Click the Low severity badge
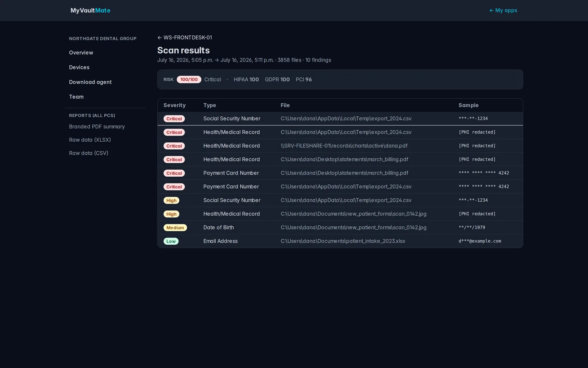588x368 pixels. [x=171, y=241]
